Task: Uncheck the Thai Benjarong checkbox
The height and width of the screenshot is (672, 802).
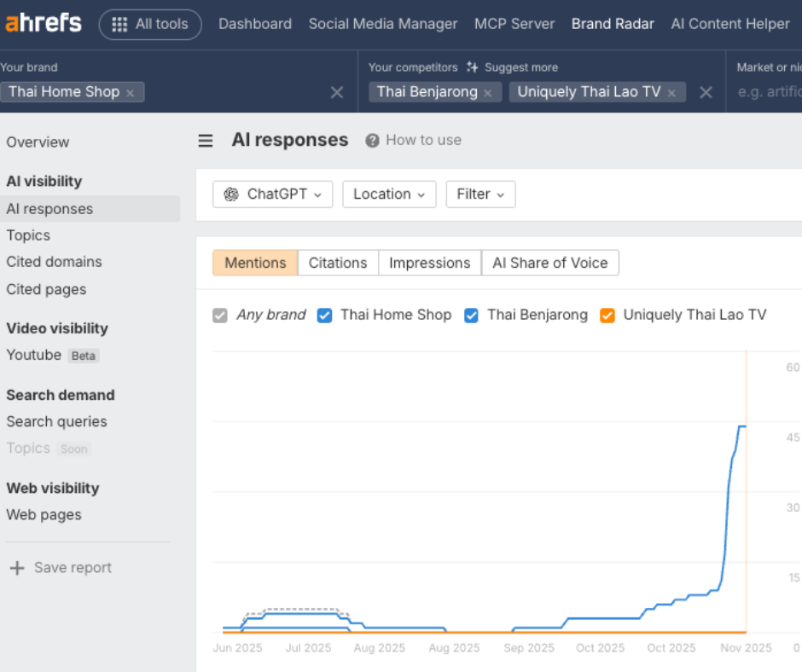Action: tap(471, 316)
